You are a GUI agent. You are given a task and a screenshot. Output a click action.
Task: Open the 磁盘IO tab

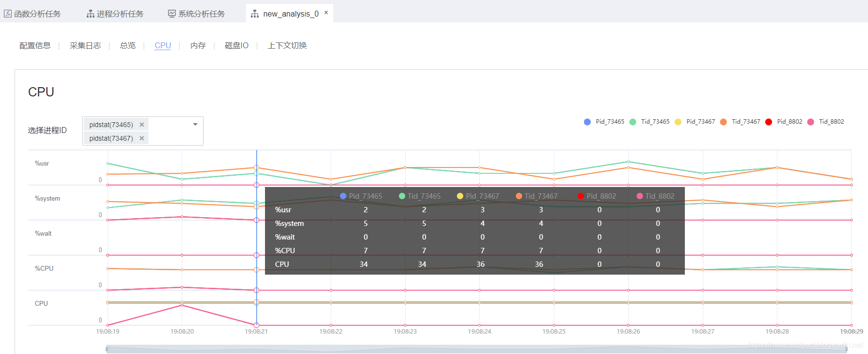(237, 45)
